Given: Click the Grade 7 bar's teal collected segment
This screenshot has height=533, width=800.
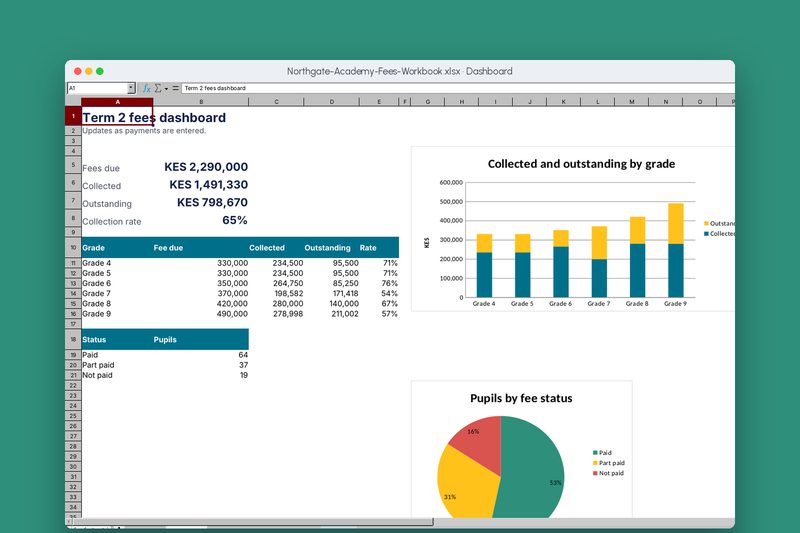Looking at the screenshot, I should pos(599,278).
